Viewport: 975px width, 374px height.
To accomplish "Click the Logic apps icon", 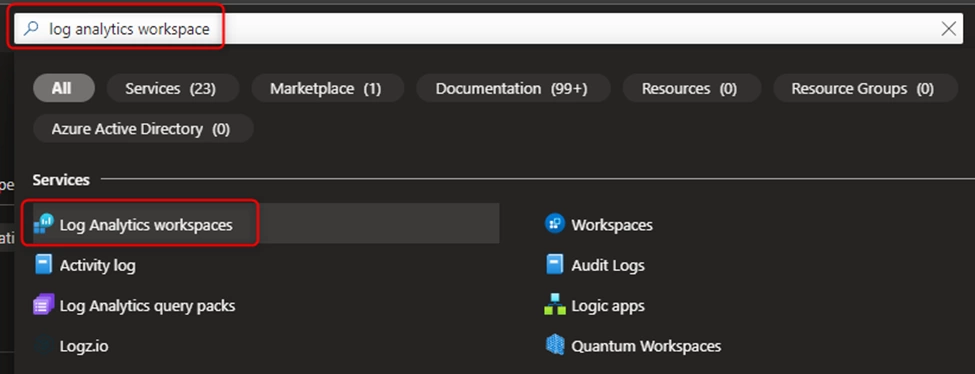I will (555, 306).
